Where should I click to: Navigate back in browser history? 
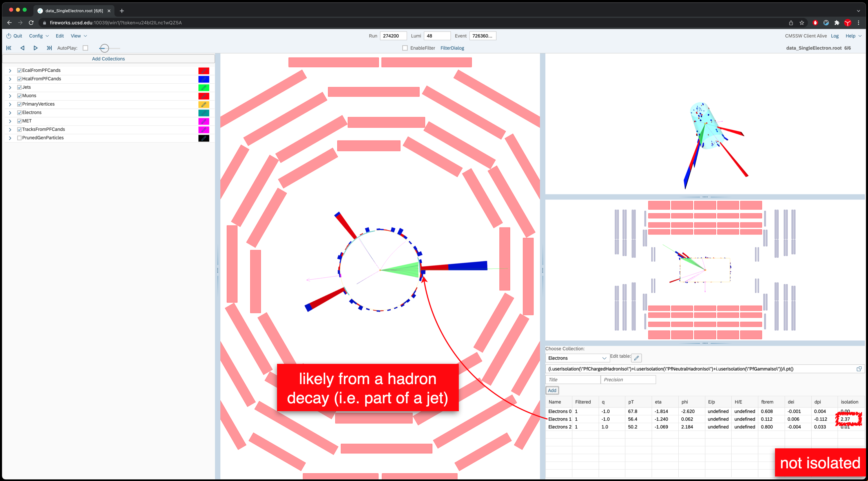tap(9, 23)
